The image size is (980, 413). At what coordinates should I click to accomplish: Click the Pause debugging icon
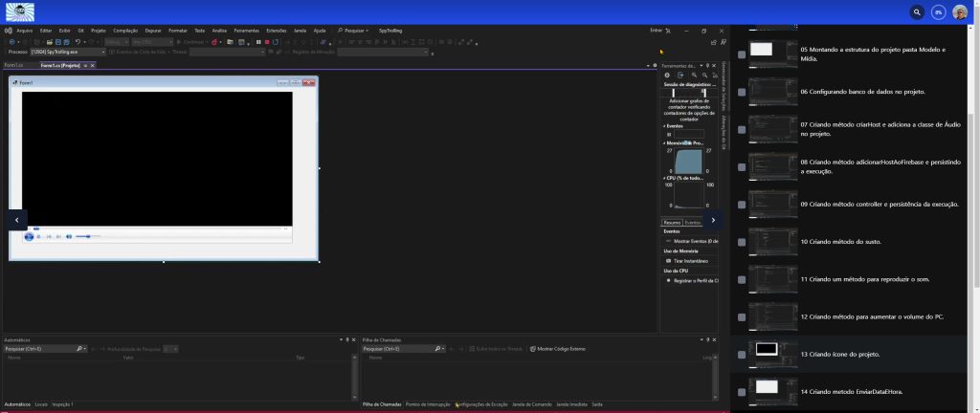coord(257,42)
